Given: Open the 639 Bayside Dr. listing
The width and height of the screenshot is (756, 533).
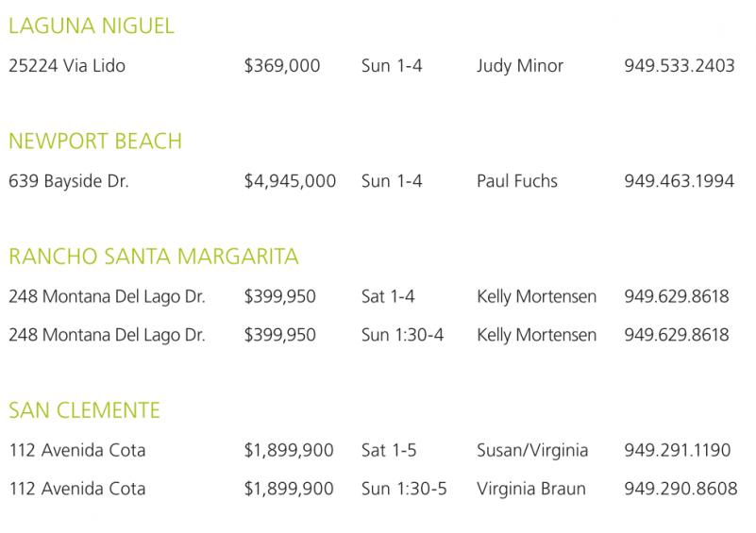Looking at the screenshot, I should tap(68, 181).
